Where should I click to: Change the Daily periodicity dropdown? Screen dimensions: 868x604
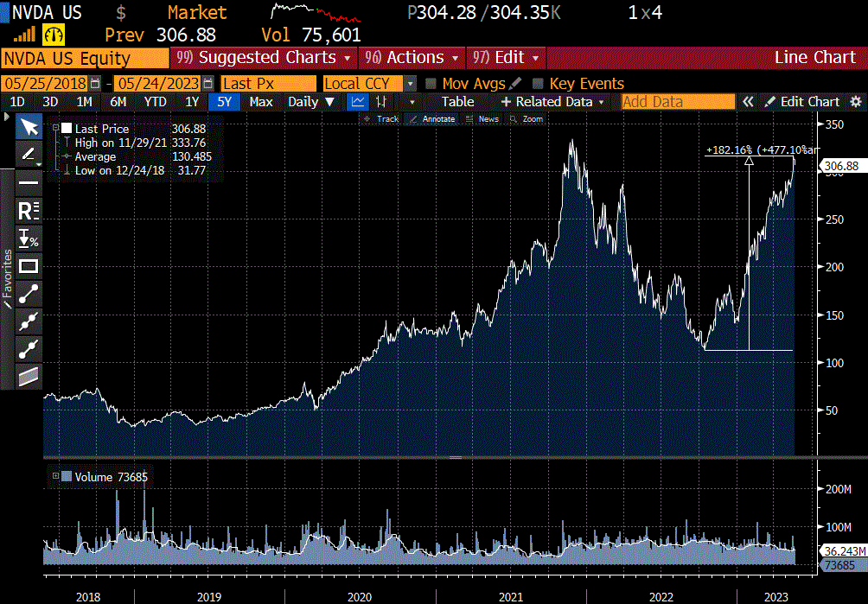pos(311,102)
